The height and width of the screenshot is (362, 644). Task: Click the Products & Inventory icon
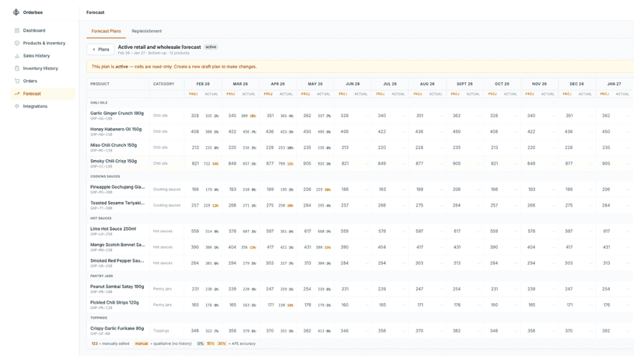[x=17, y=43]
